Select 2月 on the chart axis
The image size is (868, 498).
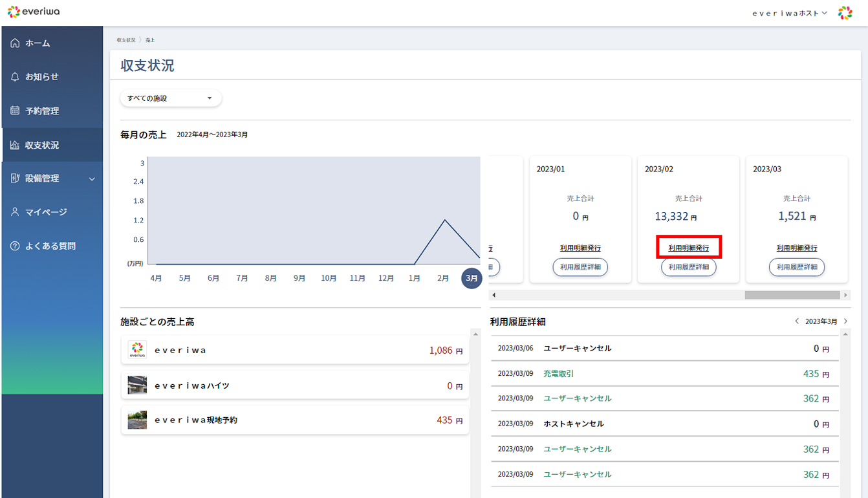(x=443, y=278)
